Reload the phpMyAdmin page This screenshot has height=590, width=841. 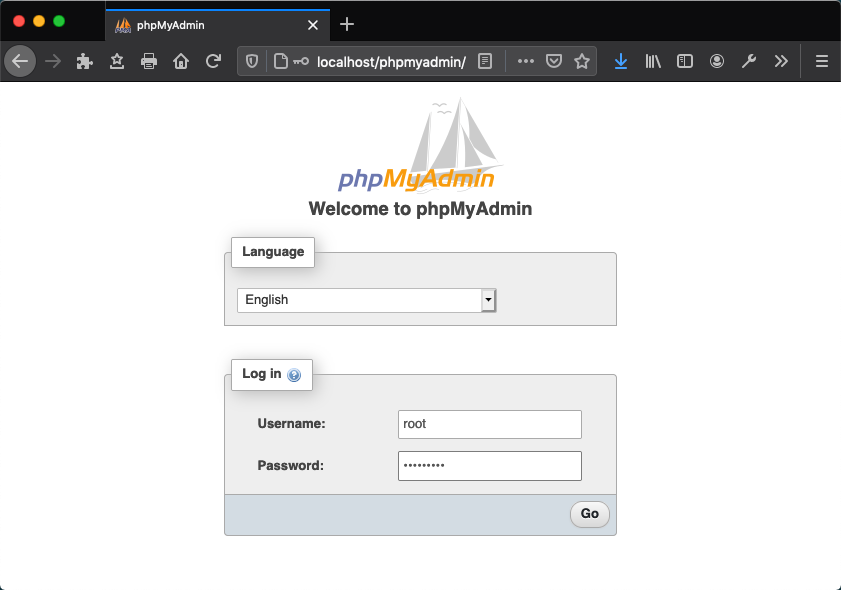pos(213,61)
